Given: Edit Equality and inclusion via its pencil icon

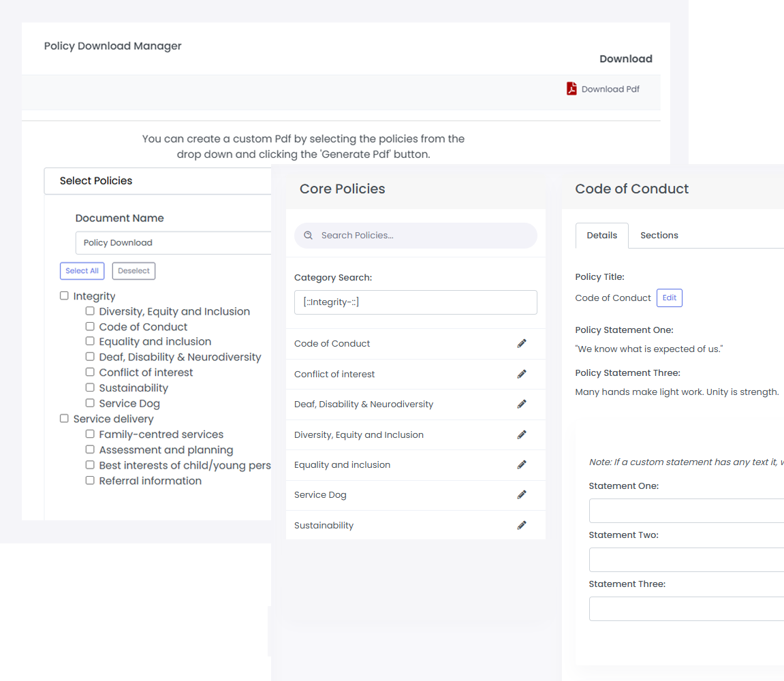Looking at the screenshot, I should (522, 464).
